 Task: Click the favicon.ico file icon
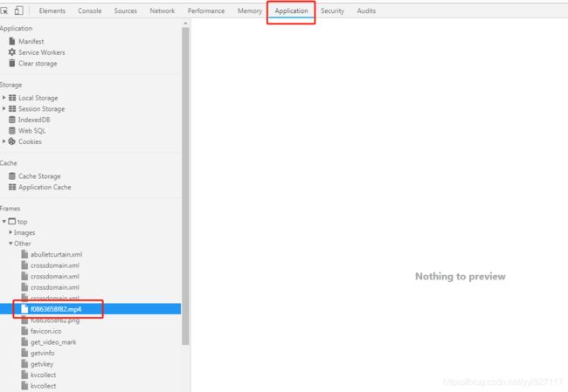[24, 331]
